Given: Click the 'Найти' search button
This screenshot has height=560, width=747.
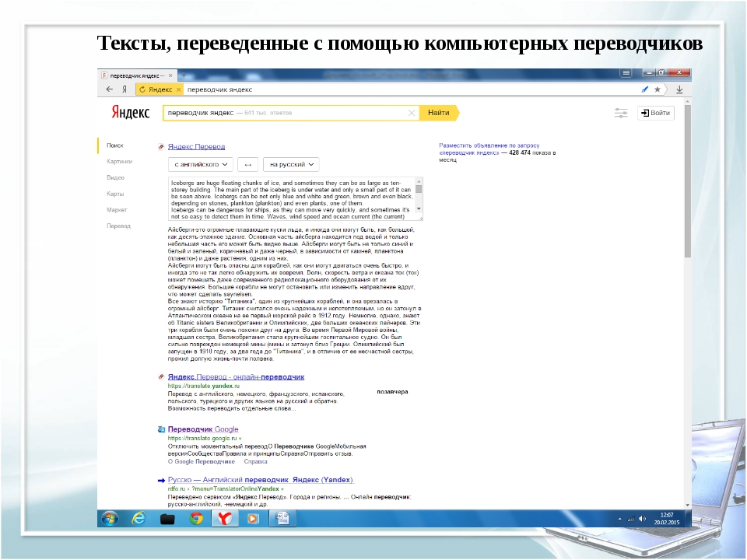Looking at the screenshot, I should (x=438, y=113).
